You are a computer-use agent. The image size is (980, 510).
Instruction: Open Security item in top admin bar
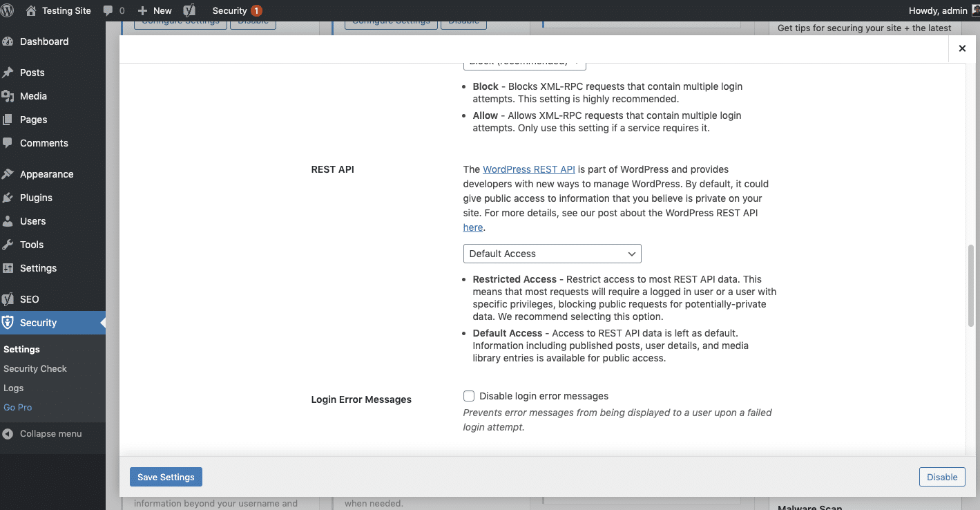click(237, 11)
